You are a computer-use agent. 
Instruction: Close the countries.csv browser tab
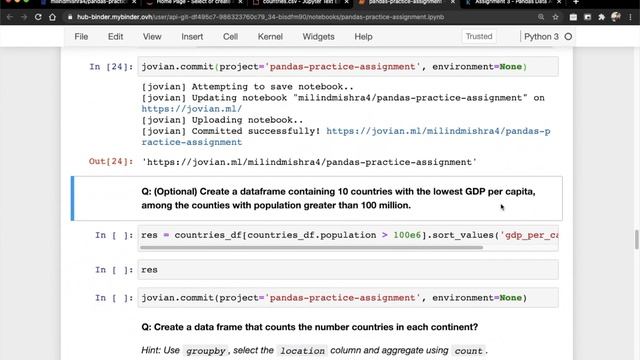tap(347, 2)
